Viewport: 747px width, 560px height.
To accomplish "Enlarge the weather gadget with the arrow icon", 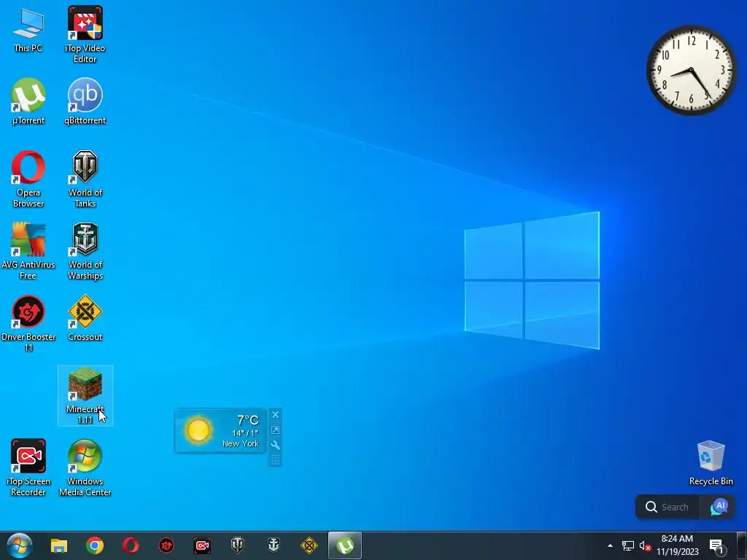I will pyautogui.click(x=275, y=430).
